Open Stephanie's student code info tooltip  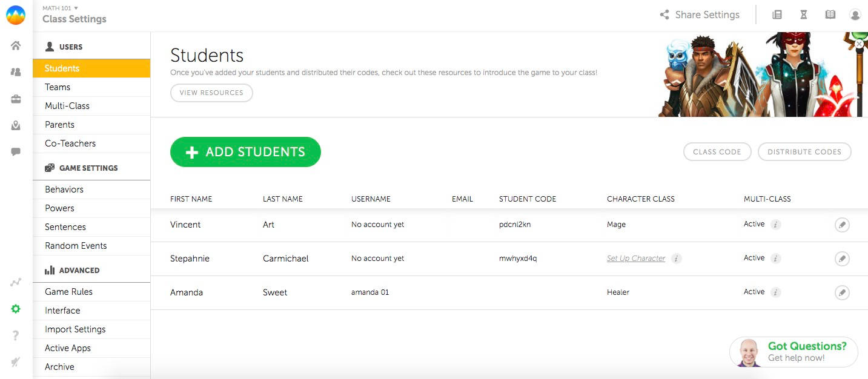[x=678, y=259]
